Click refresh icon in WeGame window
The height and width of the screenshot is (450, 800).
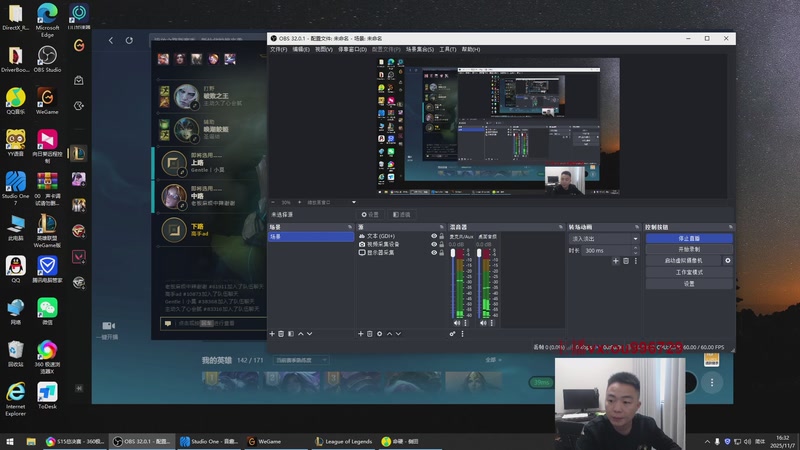pos(129,40)
